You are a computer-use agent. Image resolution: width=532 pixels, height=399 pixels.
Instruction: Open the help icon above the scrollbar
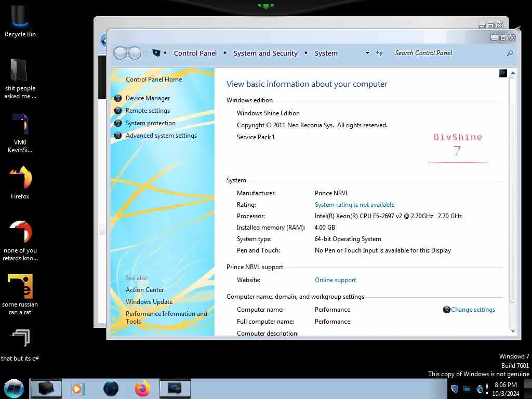pyautogui.click(x=503, y=73)
